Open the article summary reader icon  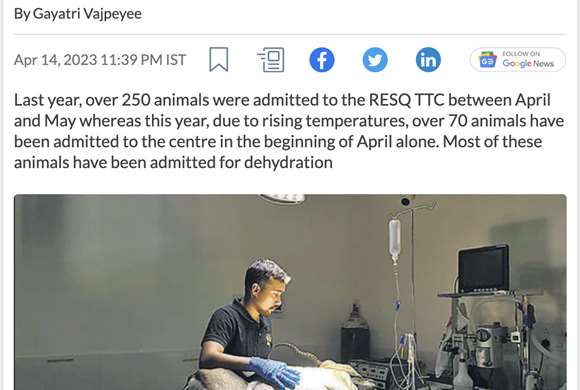(x=271, y=60)
